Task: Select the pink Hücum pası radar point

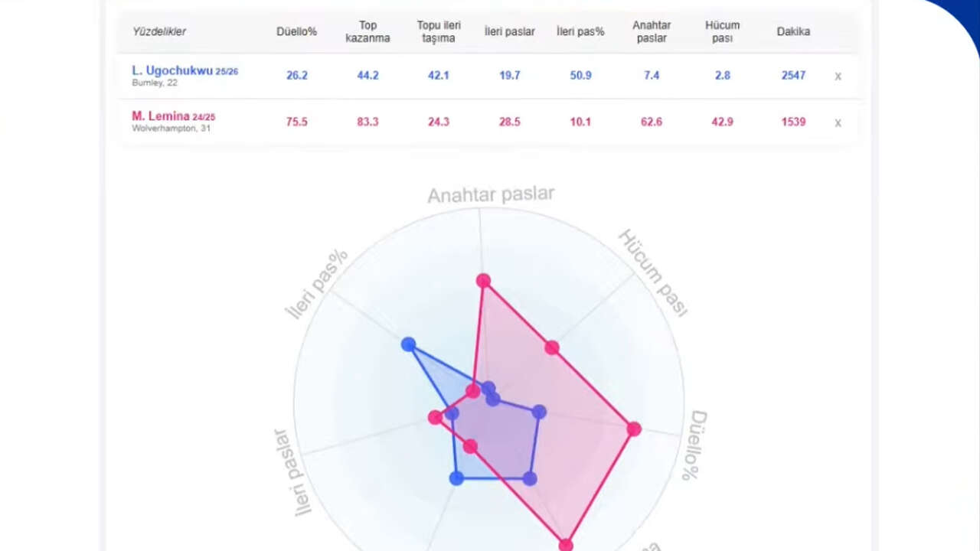Action: 552,347
